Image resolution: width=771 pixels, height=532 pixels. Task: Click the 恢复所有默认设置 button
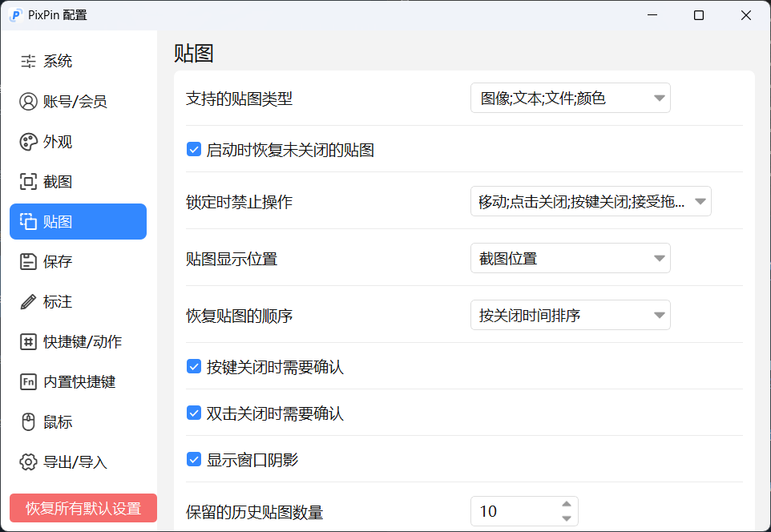point(83,507)
